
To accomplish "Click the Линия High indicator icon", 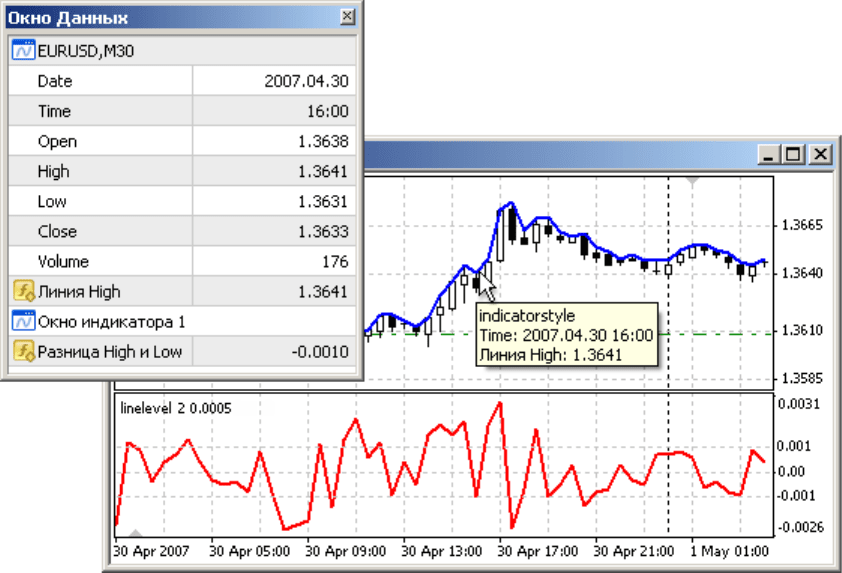I will 22,291.
